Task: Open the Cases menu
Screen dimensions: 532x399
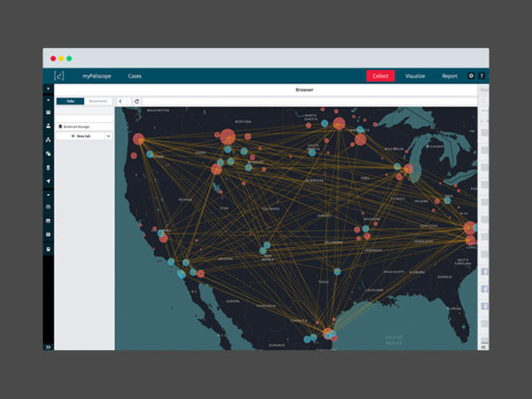Action: coord(134,76)
